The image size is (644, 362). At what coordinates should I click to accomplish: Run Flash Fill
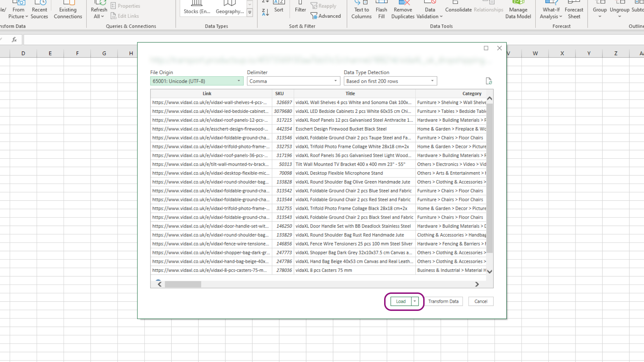(x=381, y=10)
